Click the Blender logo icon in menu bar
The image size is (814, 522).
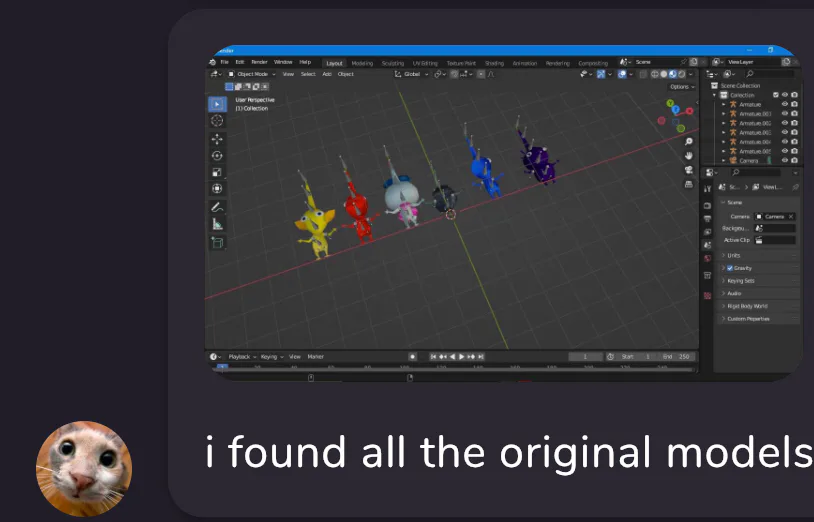[x=212, y=62]
